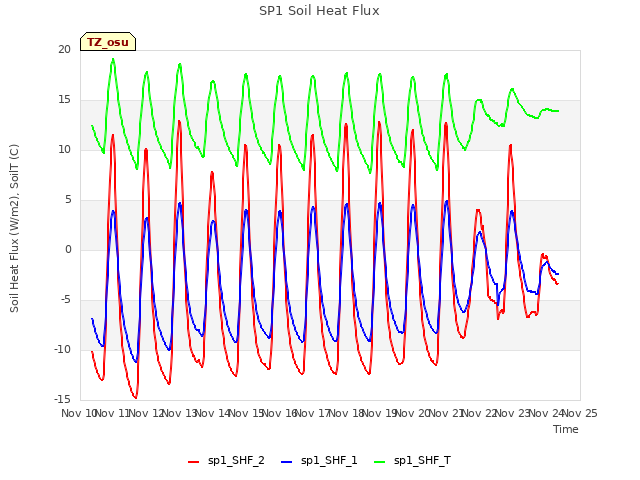Click the y-axis tick value -15

[x=62, y=399]
